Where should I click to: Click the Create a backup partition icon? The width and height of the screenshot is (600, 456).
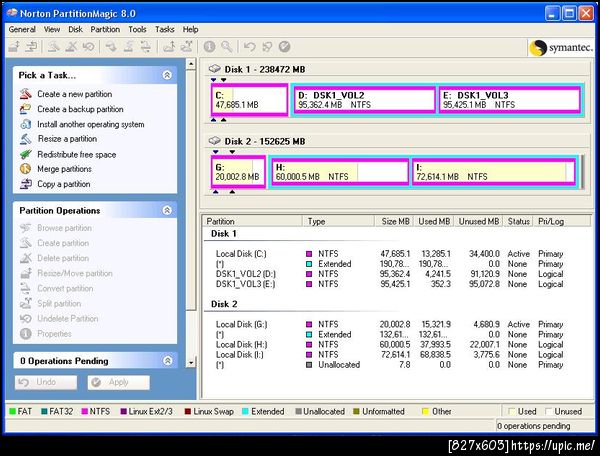click(x=26, y=109)
